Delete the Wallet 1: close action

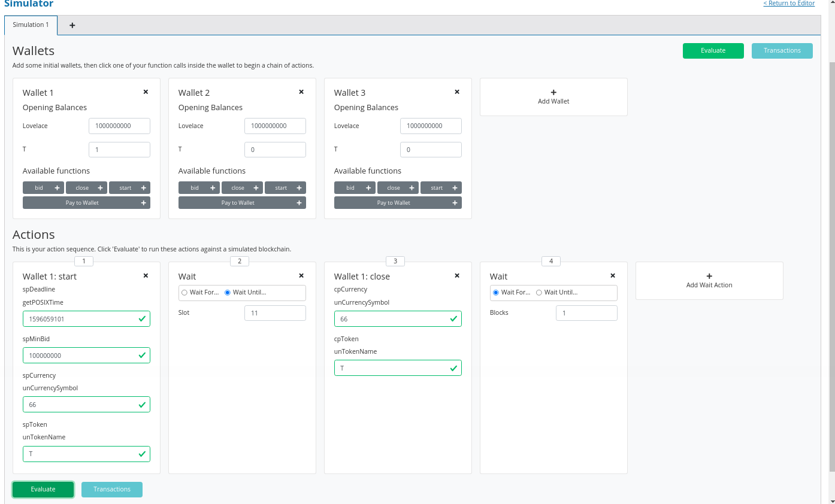click(x=457, y=276)
